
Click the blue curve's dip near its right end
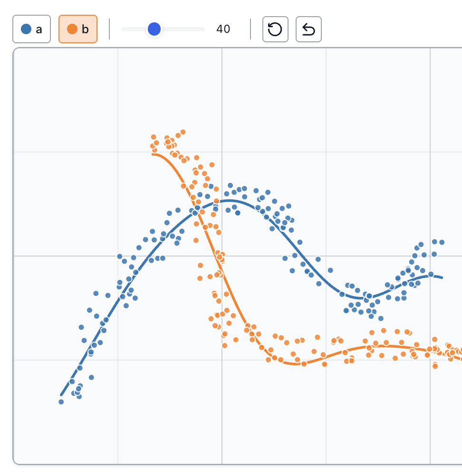(368, 298)
